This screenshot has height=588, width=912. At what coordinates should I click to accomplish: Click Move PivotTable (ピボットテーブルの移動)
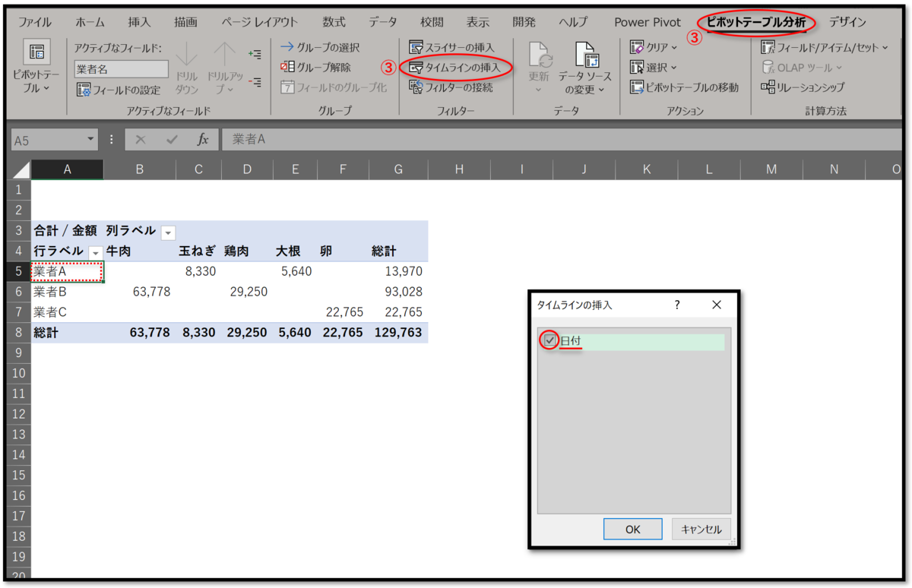coord(684,87)
